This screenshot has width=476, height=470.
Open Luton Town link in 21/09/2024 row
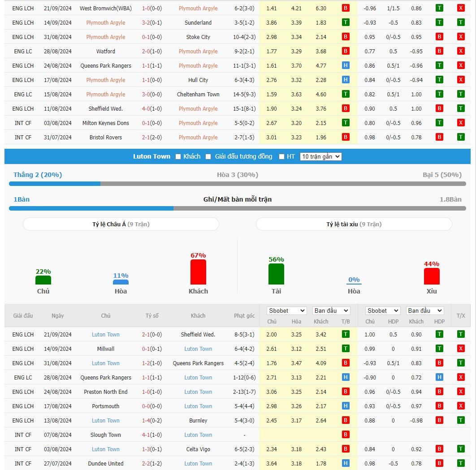106,334
